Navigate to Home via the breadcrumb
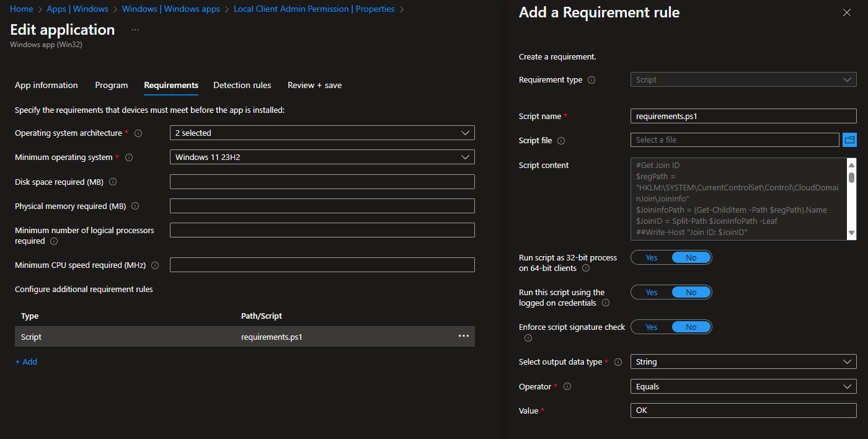The image size is (868, 439). [x=21, y=9]
